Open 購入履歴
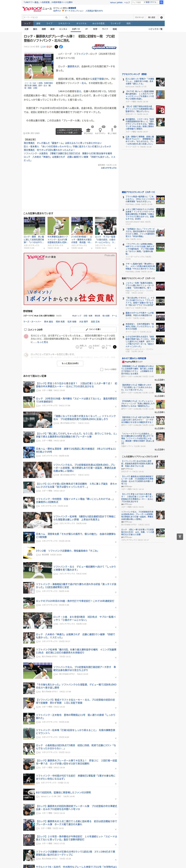Screen dimensions: 186x868 click(x=152, y=18)
